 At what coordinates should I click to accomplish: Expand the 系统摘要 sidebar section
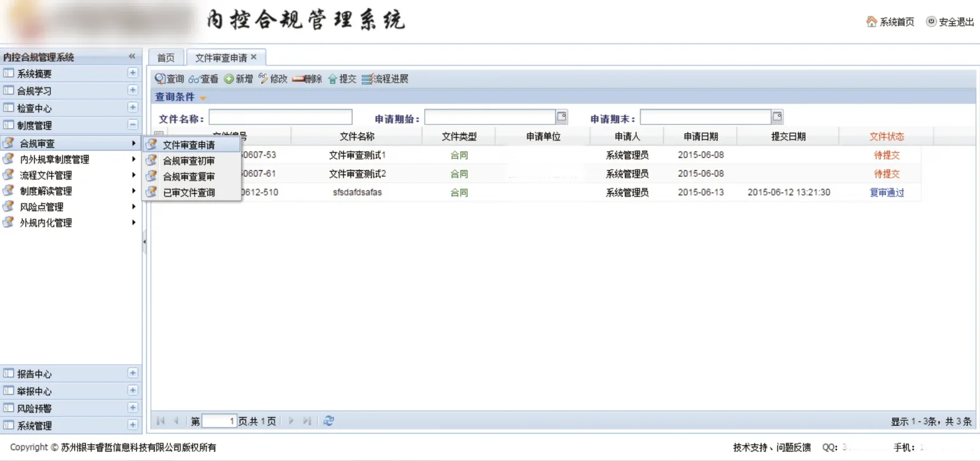pyautogui.click(x=133, y=73)
